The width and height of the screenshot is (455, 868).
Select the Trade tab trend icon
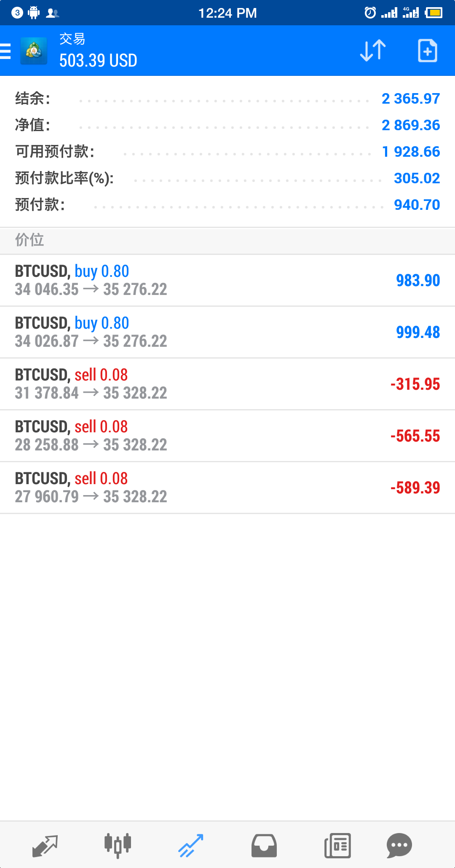click(x=191, y=846)
